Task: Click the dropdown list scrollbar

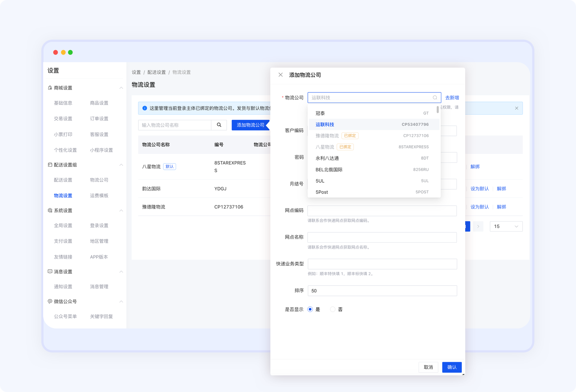Action: pyautogui.click(x=438, y=109)
